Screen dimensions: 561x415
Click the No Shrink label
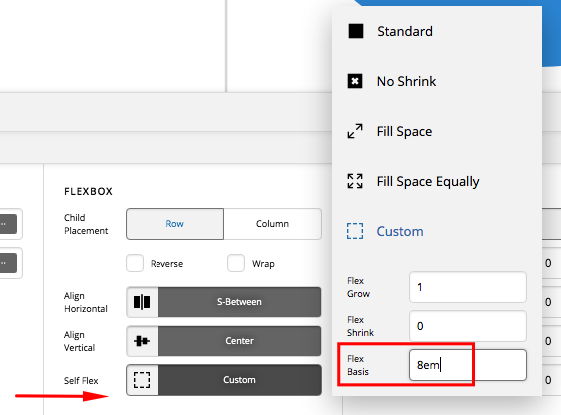pyautogui.click(x=406, y=82)
